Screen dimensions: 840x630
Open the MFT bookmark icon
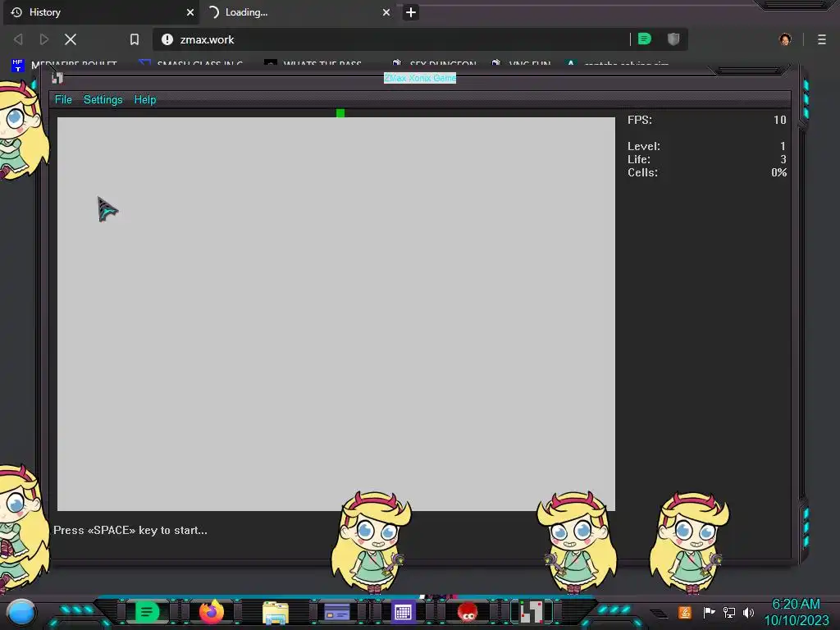click(18, 65)
